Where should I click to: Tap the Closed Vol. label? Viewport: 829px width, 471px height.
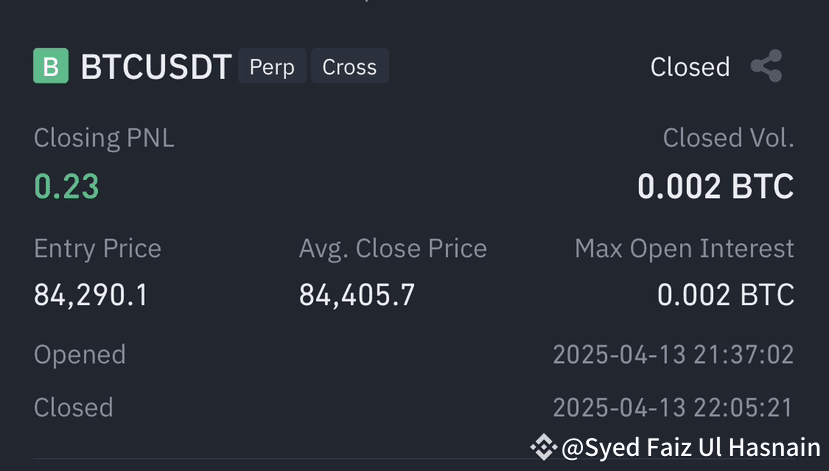tap(729, 138)
